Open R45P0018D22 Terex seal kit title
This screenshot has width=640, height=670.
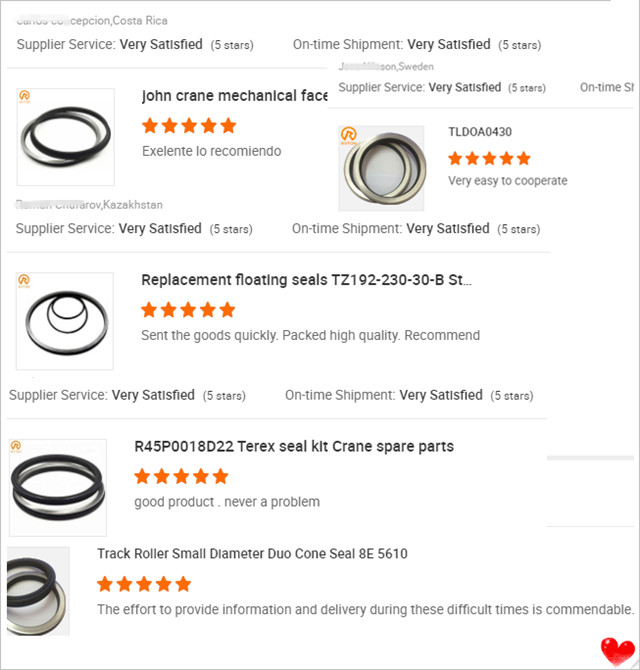[x=294, y=447]
